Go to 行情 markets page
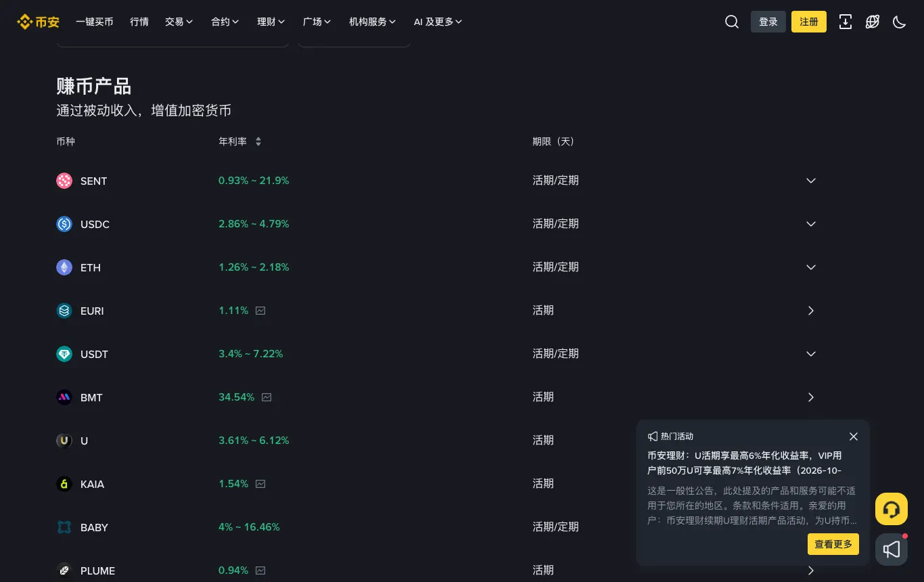Screen dimensions: 924x582 [x=139, y=22]
